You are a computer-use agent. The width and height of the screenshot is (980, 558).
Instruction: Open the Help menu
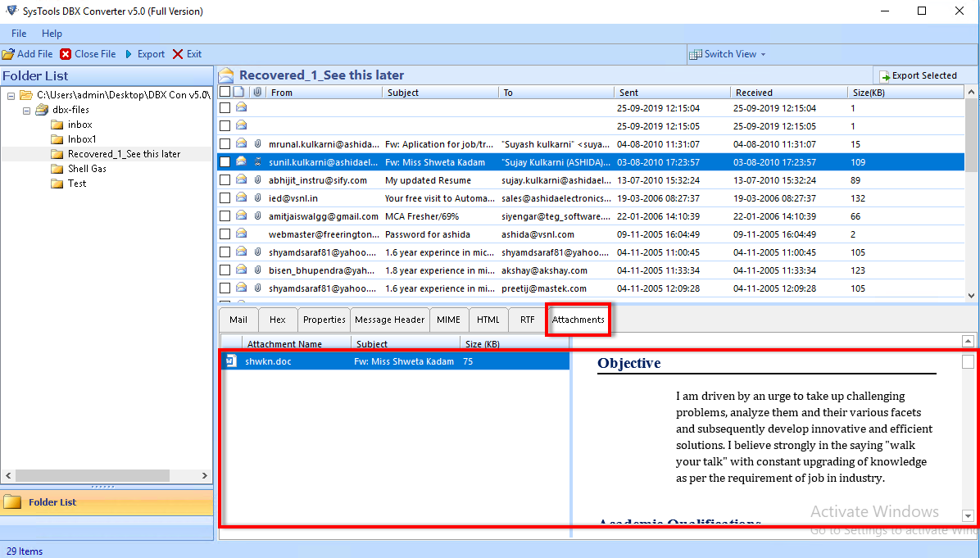(52, 33)
